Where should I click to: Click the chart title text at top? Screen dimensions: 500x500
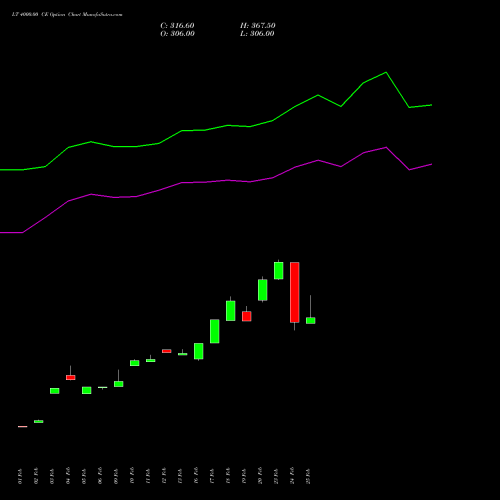(67, 15)
